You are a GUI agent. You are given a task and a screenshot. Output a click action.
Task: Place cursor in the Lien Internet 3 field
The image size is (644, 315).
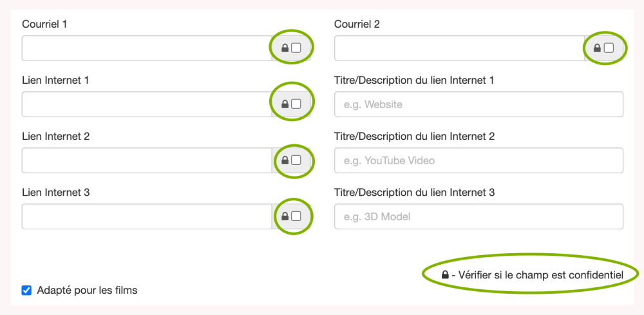tap(146, 216)
